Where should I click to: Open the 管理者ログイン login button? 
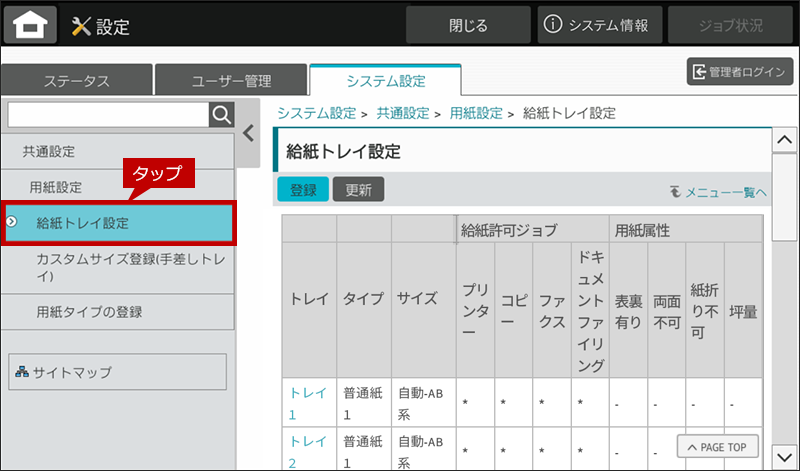coord(737,72)
